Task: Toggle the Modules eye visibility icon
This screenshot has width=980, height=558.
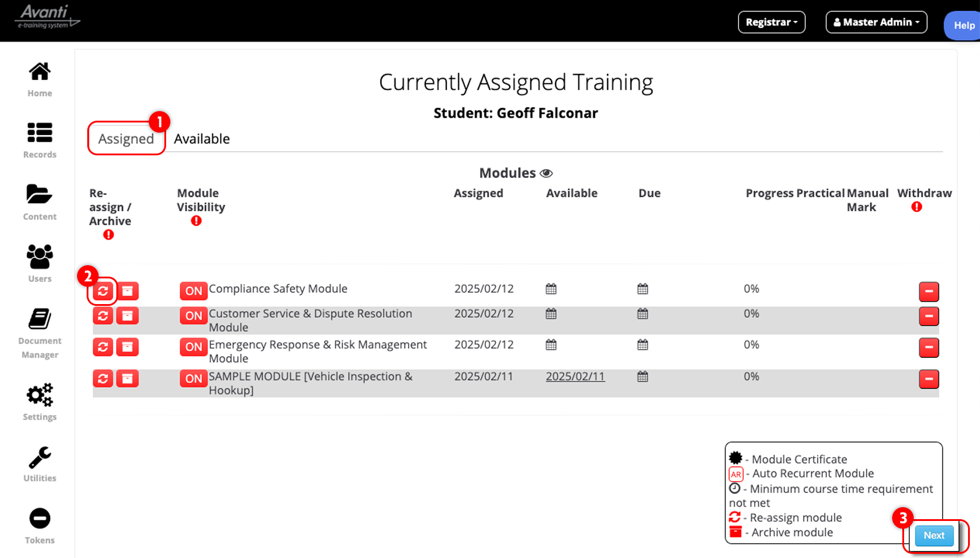Action: pyautogui.click(x=546, y=173)
